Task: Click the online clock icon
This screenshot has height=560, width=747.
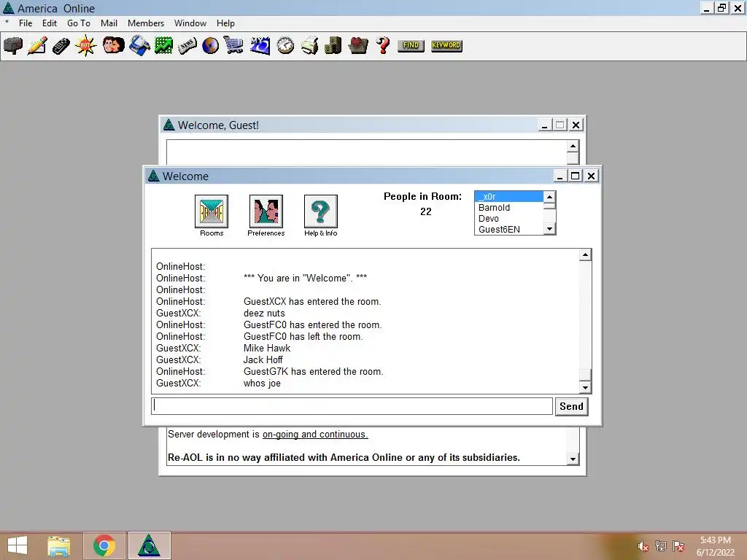Action: (x=285, y=46)
